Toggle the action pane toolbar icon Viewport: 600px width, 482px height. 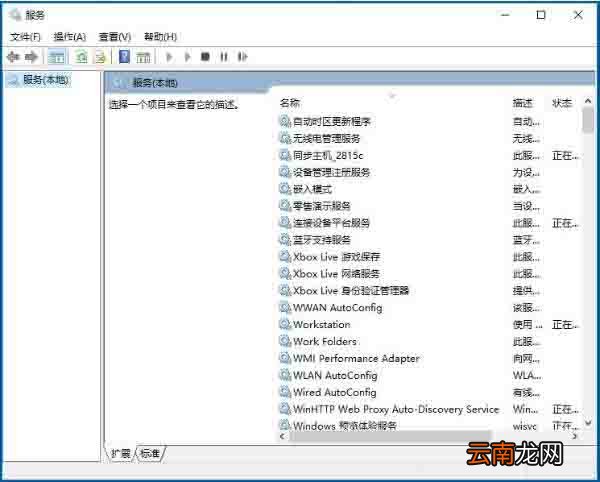pos(143,57)
